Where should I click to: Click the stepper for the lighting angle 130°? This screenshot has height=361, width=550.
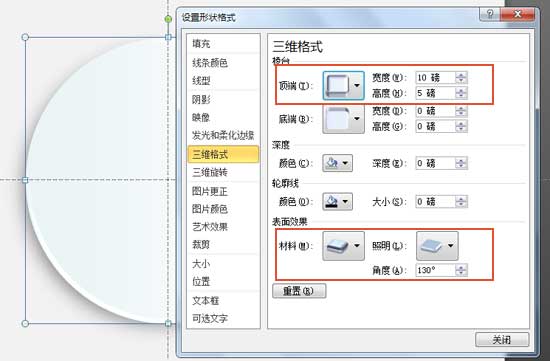coord(461,270)
